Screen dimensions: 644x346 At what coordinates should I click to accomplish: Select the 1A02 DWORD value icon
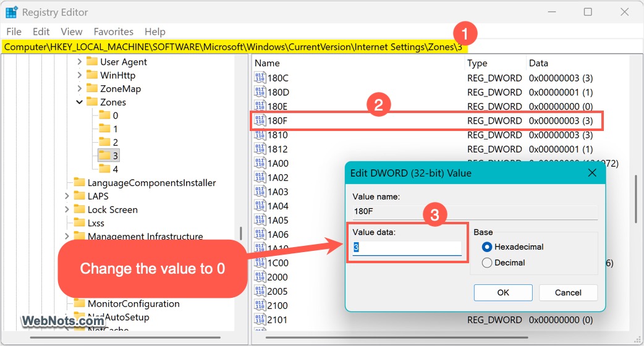click(x=260, y=177)
